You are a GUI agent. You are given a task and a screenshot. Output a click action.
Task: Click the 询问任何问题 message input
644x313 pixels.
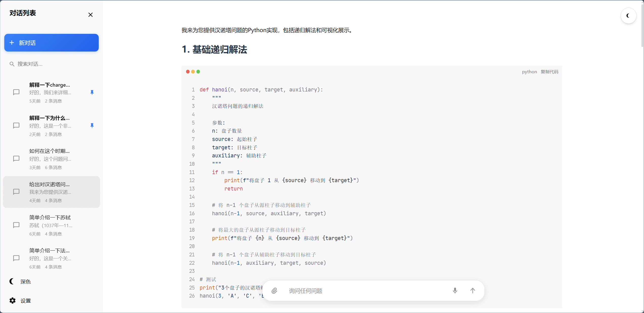[x=366, y=291]
